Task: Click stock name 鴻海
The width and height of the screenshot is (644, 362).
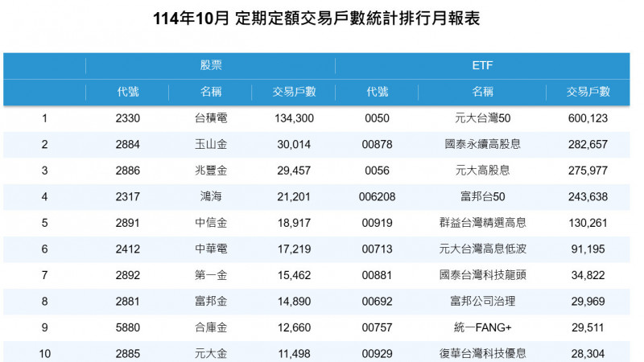Action: (211, 196)
